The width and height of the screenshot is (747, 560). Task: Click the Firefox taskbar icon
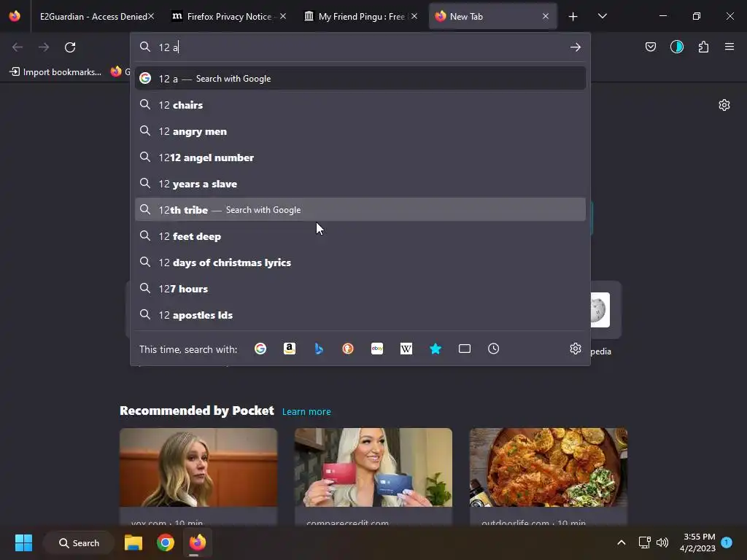[197, 542]
